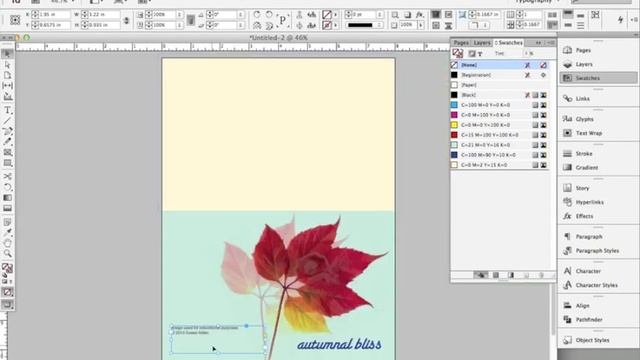
Task: Select the [Paper] swatch
Action: (500, 85)
